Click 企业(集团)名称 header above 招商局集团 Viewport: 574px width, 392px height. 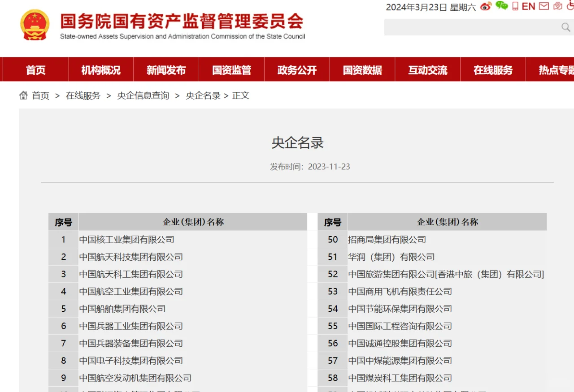[448, 222]
